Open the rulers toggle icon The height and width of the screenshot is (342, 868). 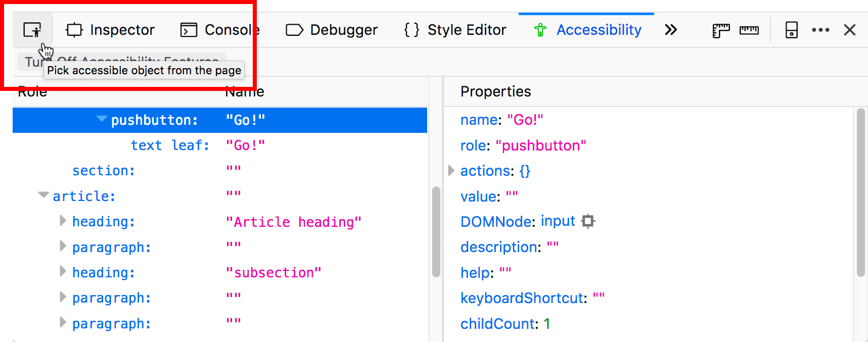720,30
